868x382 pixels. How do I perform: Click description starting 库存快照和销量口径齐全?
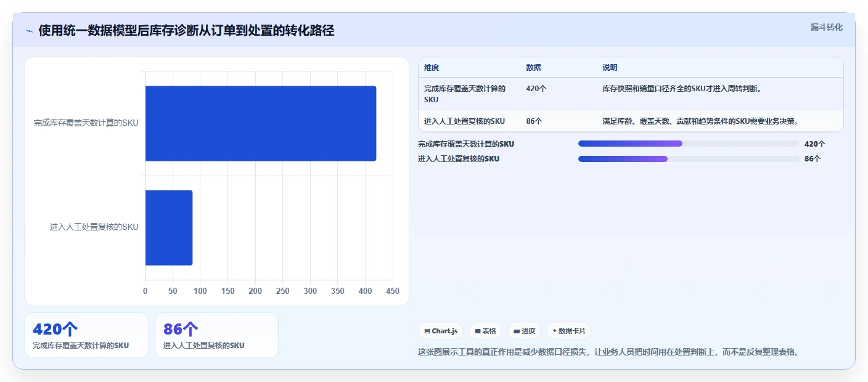682,89
